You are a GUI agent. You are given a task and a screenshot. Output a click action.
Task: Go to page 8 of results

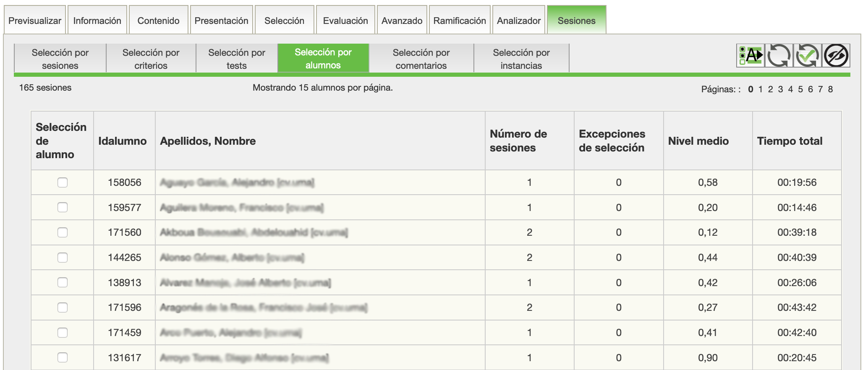(x=830, y=89)
